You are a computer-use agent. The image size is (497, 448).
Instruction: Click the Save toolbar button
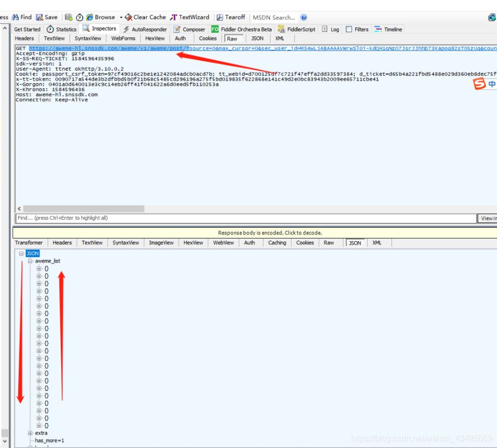pos(47,17)
